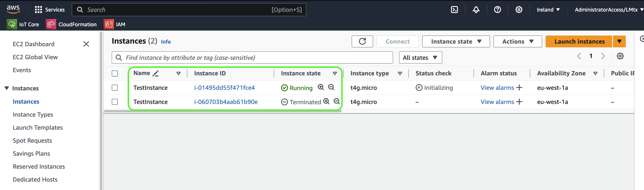This screenshot has width=644, height=190.
Task: Open the All states filter dropdown
Action: pyautogui.click(x=420, y=57)
